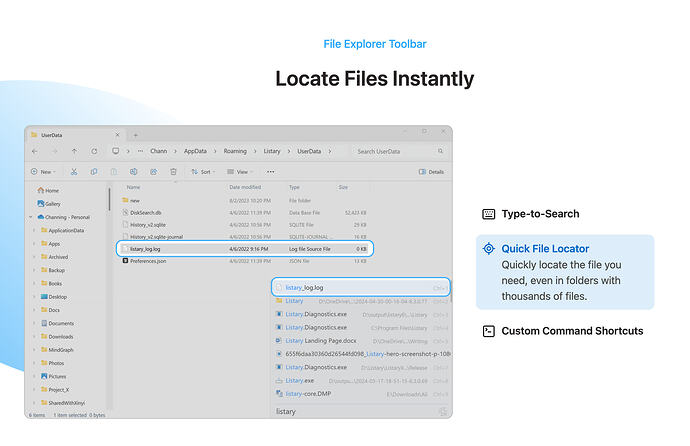This screenshot has width=690, height=446.
Task: Click the AppData breadcrumb segment
Action: pos(195,151)
